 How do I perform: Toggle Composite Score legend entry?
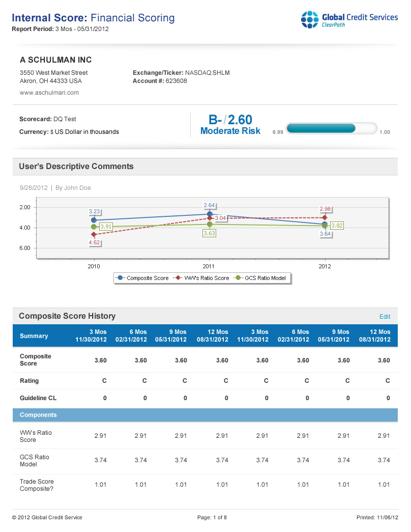(x=143, y=278)
